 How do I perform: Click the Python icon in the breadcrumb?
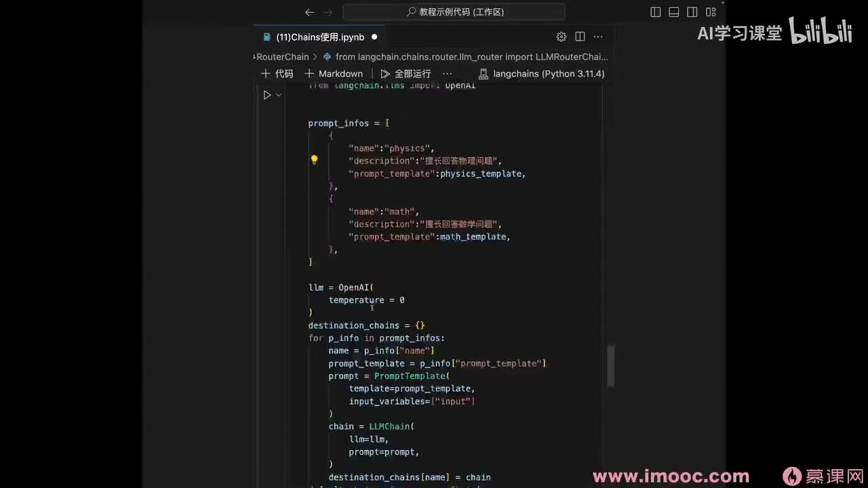(x=327, y=57)
